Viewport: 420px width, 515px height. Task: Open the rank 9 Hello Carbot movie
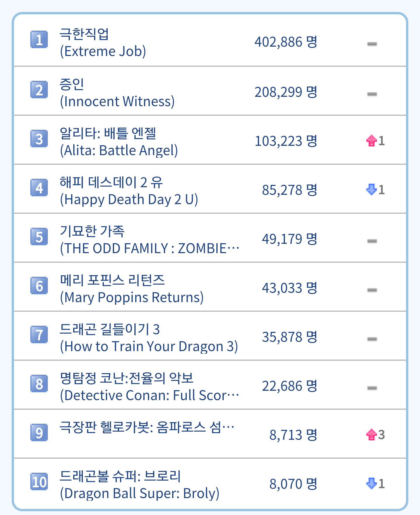[x=146, y=428]
